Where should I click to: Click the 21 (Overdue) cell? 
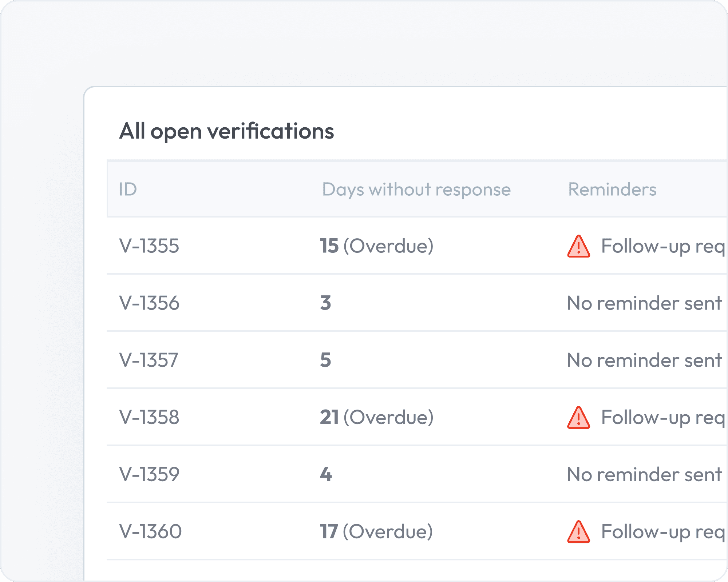377,418
